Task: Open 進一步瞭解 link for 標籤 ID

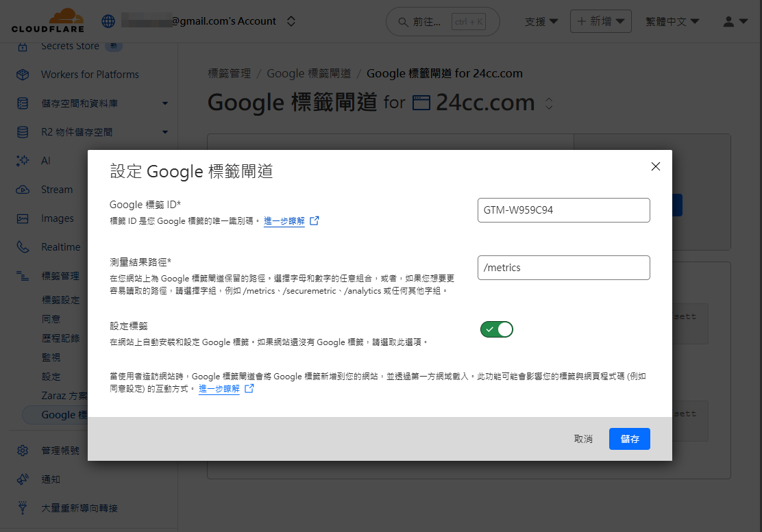Action: (284, 221)
